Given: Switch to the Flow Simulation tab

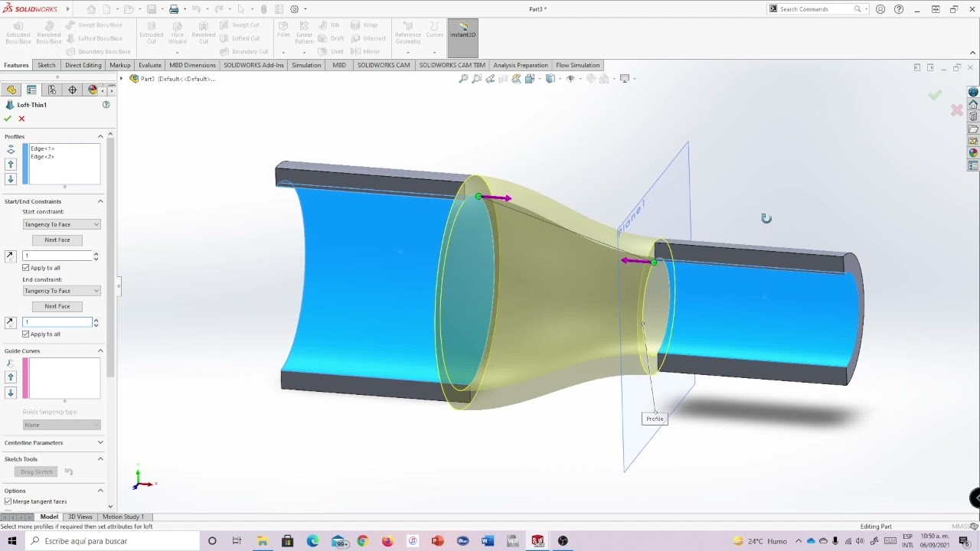Looking at the screenshot, I should point(578,65).
